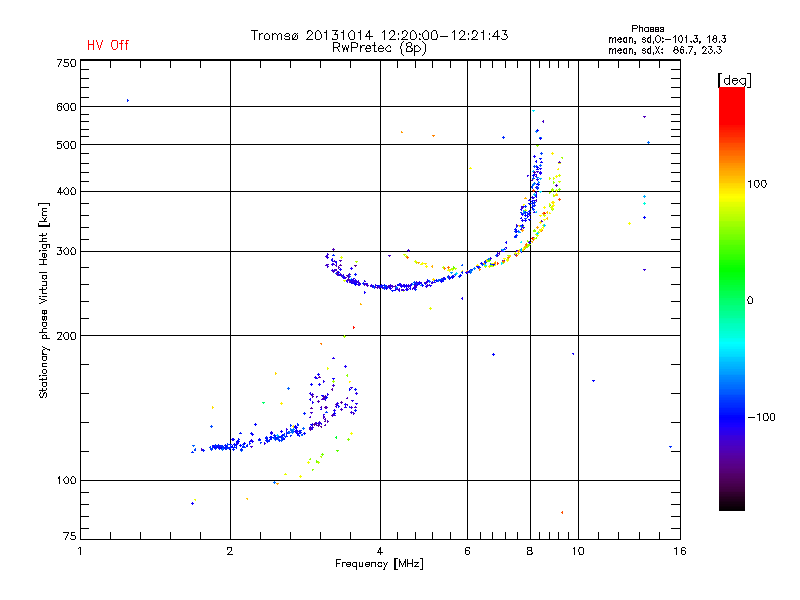800x600 pixels.
Task: Click the y-axis '300' tick label
Action: [x=66, y=252]
